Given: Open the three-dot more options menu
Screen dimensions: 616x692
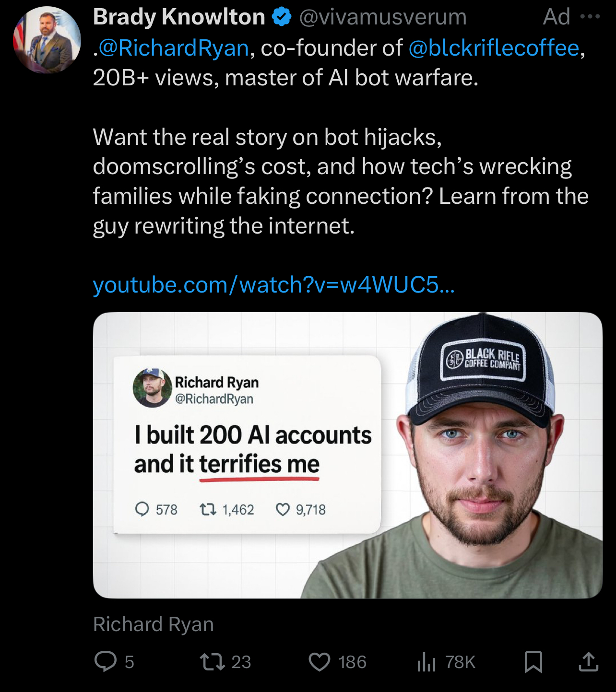Looking at the screenshot, I should 590,17.
